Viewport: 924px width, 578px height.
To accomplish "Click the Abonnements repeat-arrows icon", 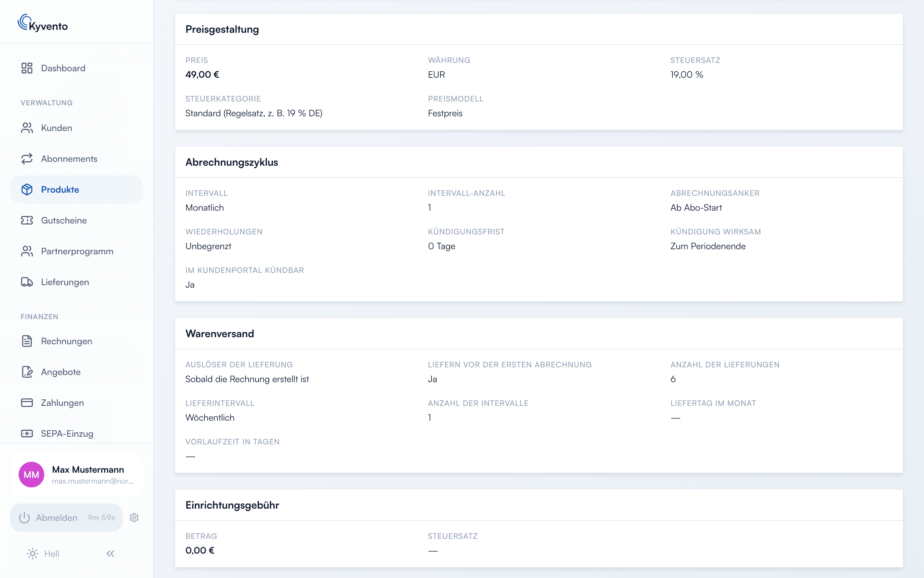I will (27, 159).
